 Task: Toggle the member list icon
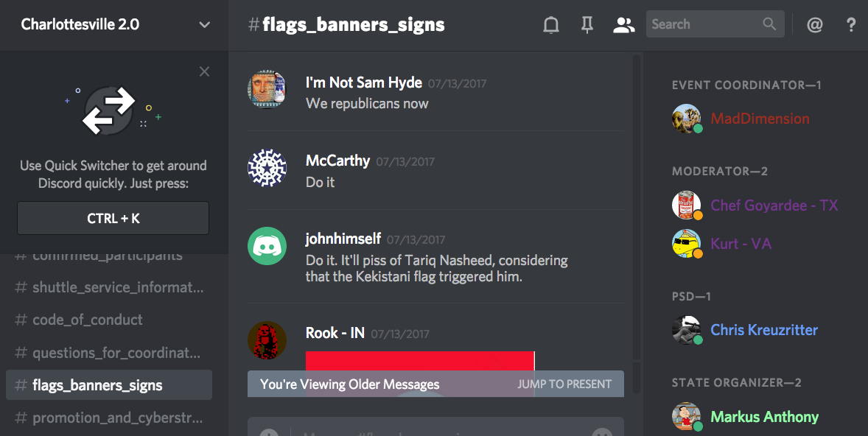tap(623, 24)
